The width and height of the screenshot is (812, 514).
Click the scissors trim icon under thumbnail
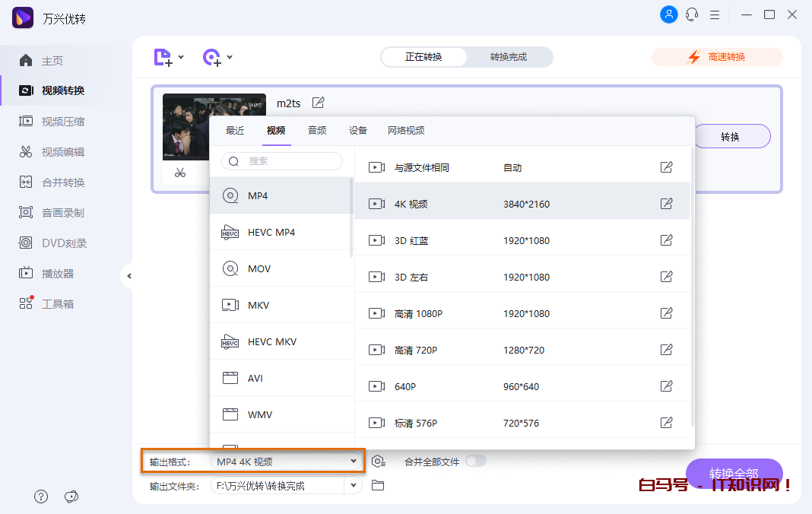(179, 173)
